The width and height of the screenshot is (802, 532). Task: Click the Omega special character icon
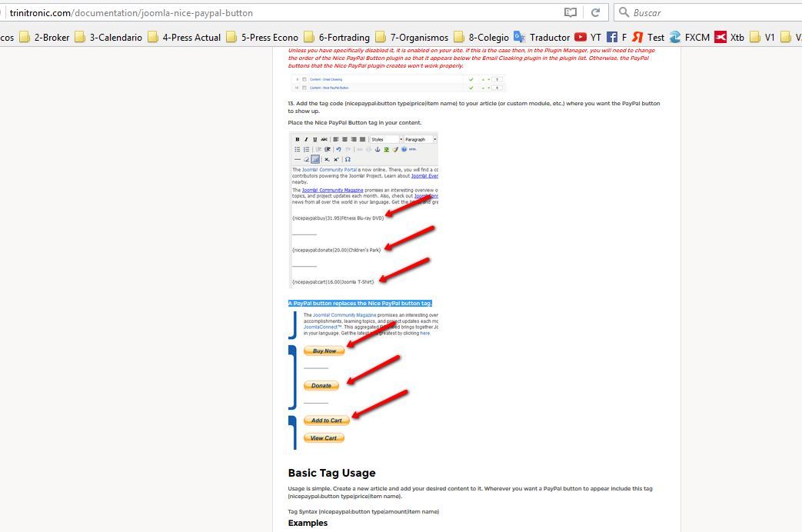pyautogui.click(x=348, y=159)
